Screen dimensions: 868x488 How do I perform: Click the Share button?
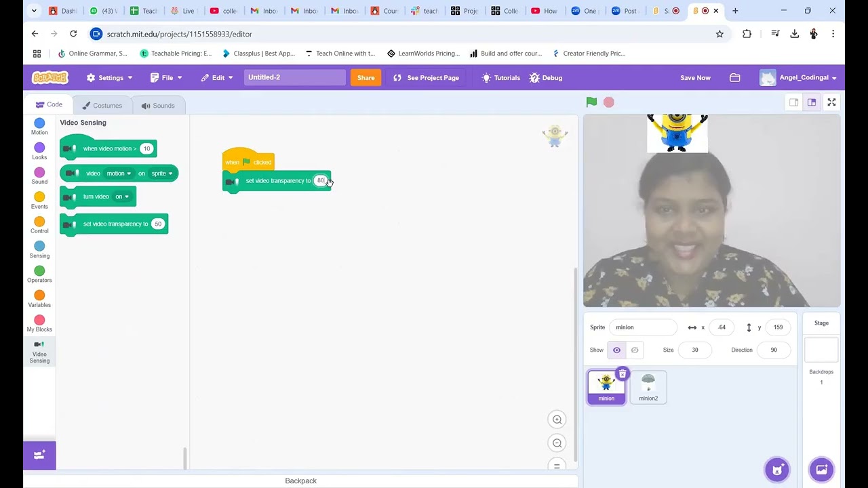366,77
